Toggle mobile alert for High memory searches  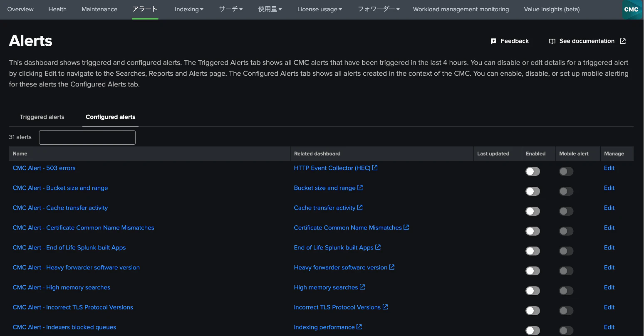coord(566,291)
